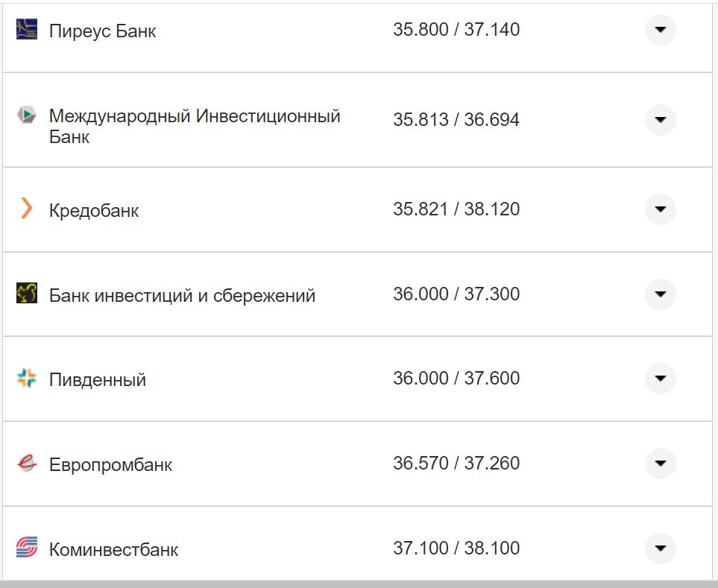Expand Международный Инвестиционный Банк rate details
Image resolution: width=718 pixels, height=588 pixels.
tap(660, 119)
